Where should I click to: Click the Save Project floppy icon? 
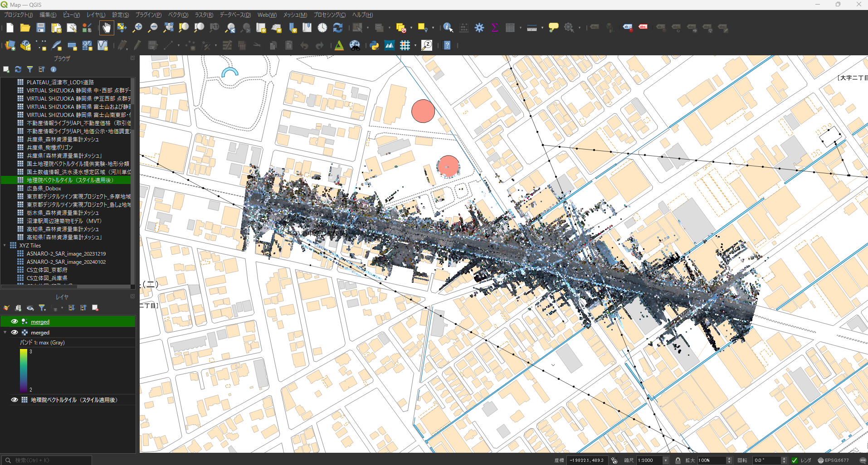tap(41, 28)
